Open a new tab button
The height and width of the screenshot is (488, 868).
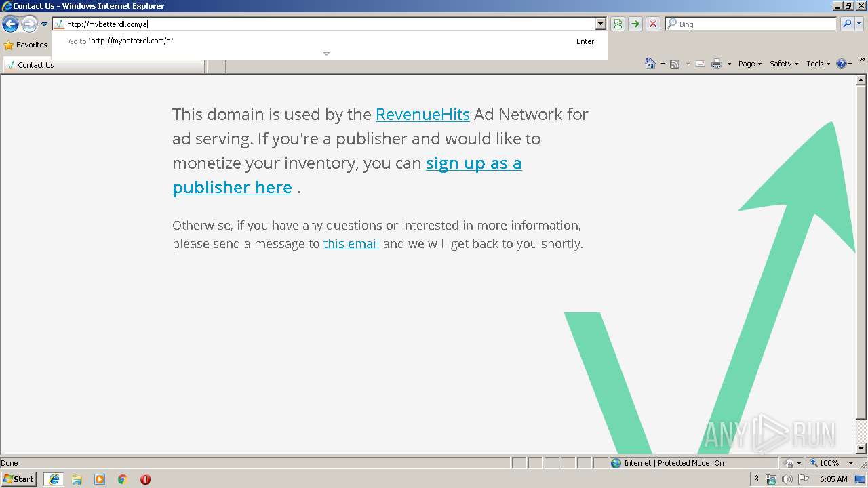click(x=216, y=66)
